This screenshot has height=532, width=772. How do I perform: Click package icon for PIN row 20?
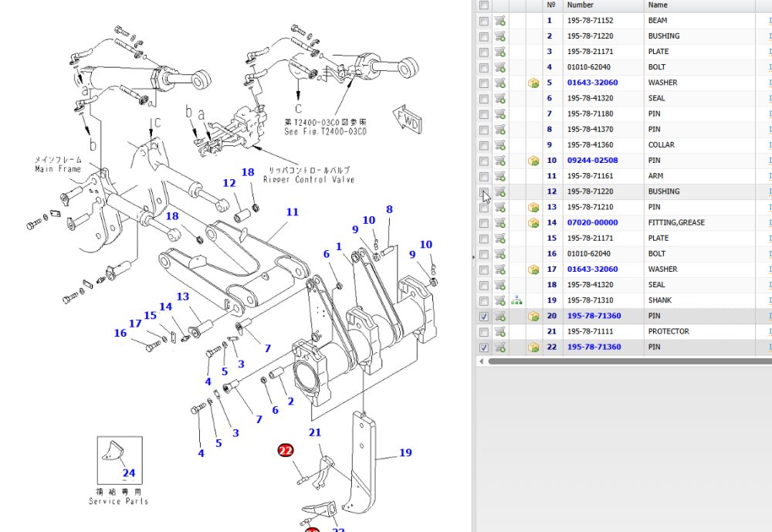tap(533, 317)
